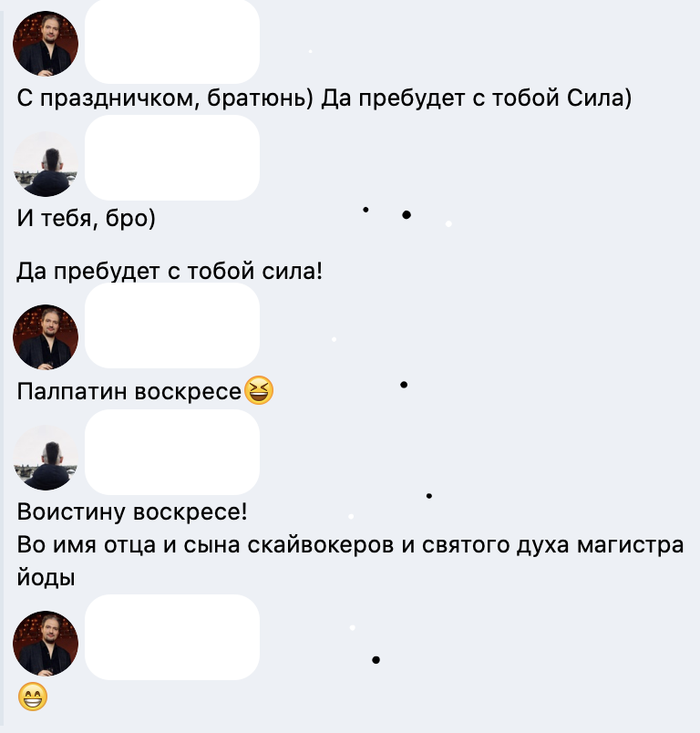Open the avatar above the "И тебя, бро)" message

(46, 164)
